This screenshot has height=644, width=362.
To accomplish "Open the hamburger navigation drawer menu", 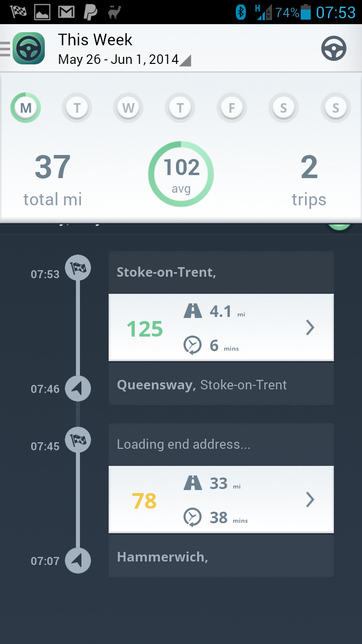I will (x=5, y=49).
